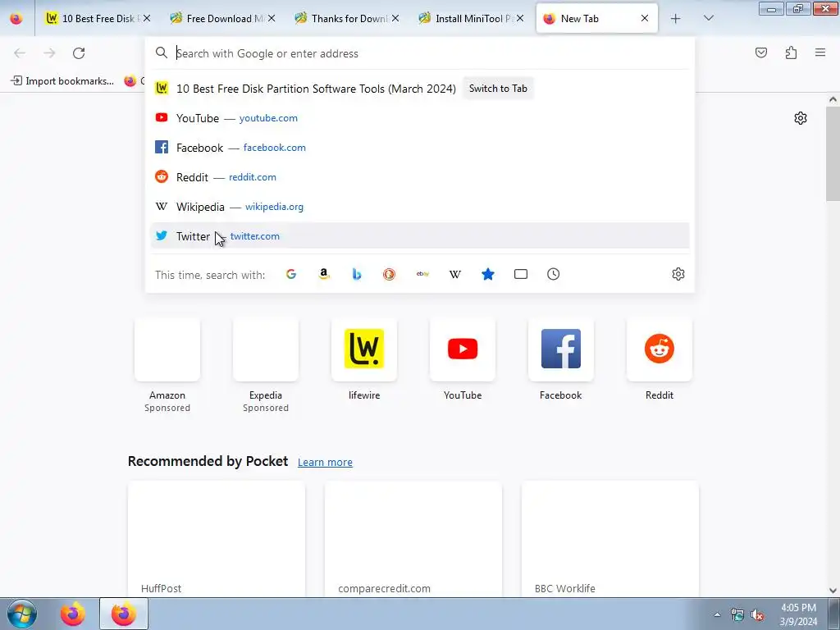The image size is (840, 630).
Task: Open the Firefox application menu
Action: coord(820,52)
